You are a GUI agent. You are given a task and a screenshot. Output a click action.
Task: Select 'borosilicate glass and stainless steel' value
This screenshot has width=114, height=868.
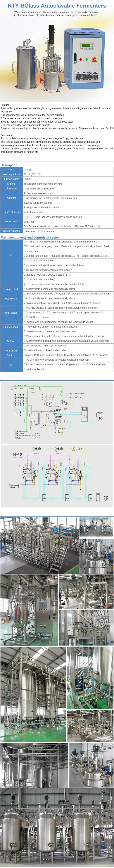[x=43, y=184]
